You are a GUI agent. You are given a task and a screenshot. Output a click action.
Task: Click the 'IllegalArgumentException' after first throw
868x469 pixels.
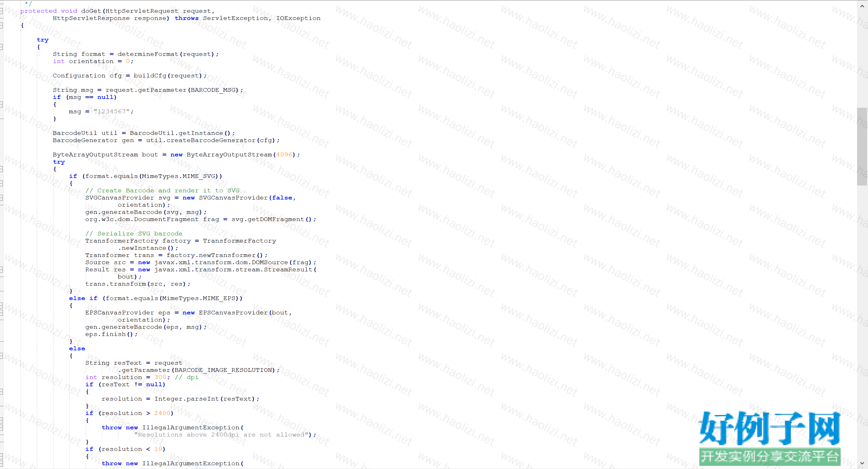pos(191,427)
